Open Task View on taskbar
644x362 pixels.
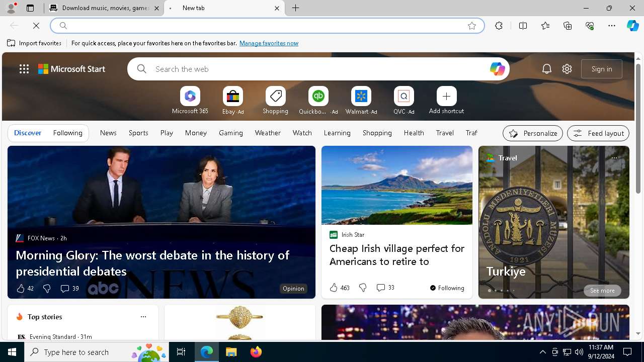click(181, 352)
